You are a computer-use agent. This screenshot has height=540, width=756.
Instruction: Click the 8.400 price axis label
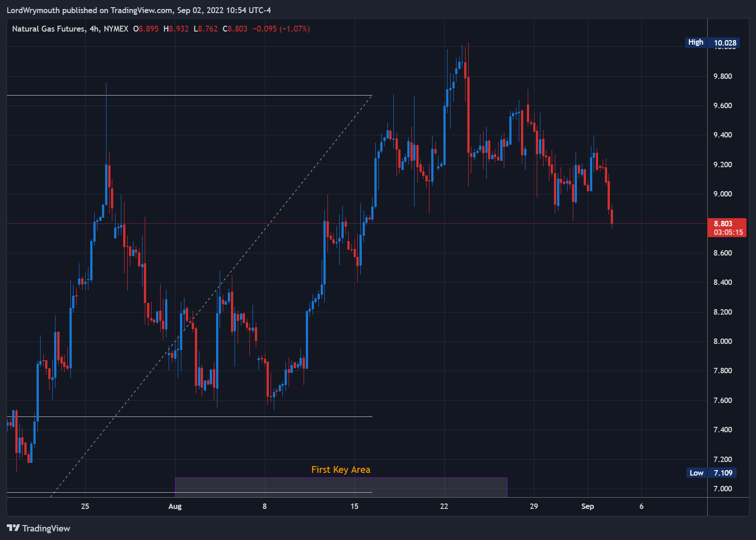point(723,282)
